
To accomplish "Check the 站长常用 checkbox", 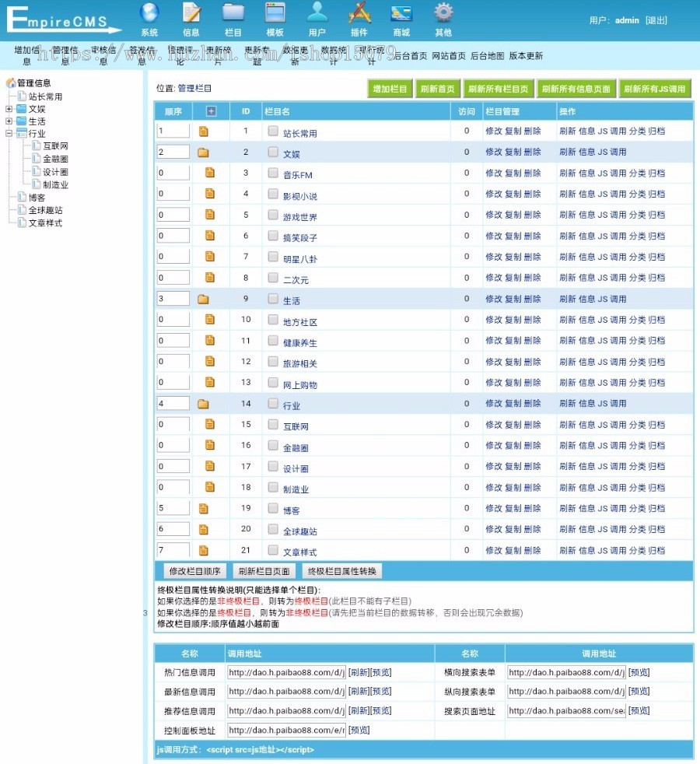I will click(x=273, y=131).
